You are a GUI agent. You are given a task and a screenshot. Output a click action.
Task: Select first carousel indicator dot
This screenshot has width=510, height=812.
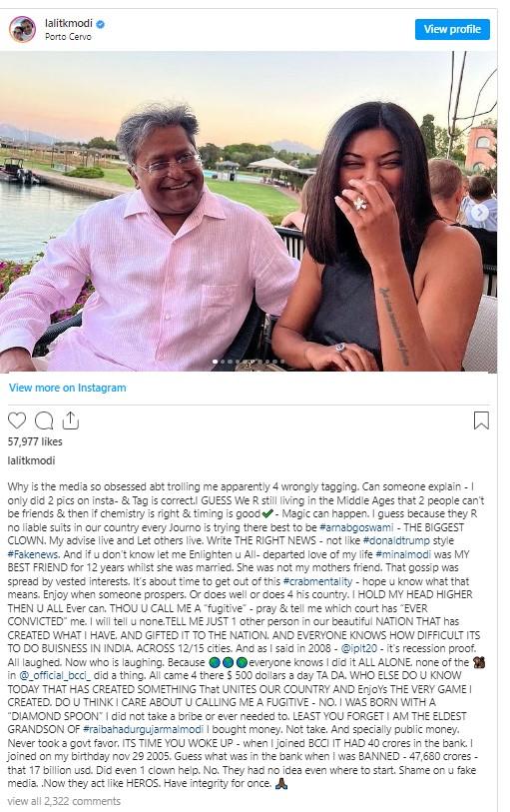pyautogui.click(x=215, y=362)
